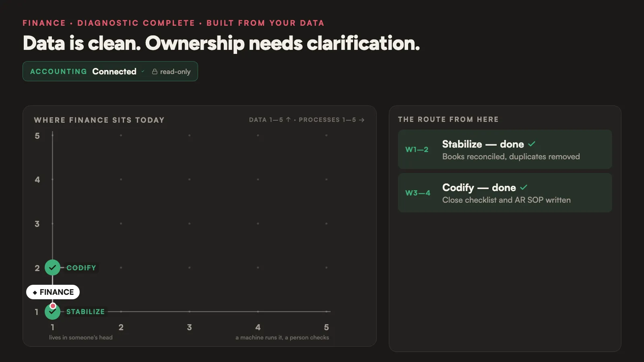Click the 'DATA 1—5' axis legend
Screen dimensions: 644x362
click(266, 120)
